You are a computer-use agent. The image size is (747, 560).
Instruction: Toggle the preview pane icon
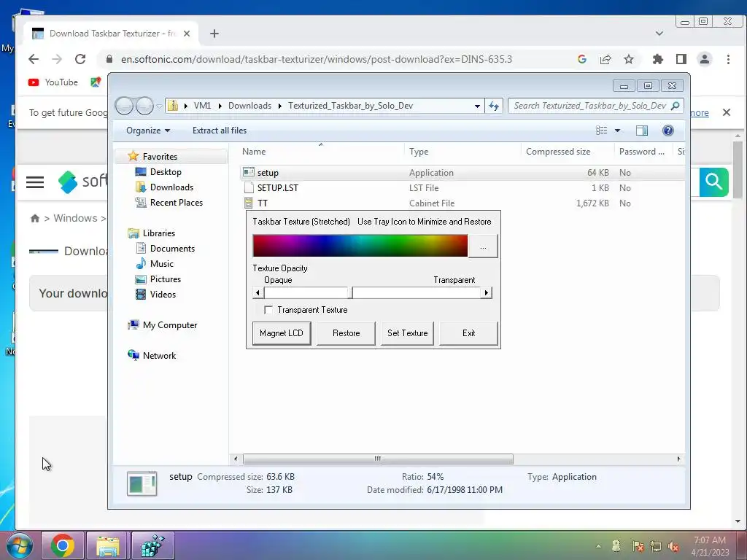click(642, 131)
